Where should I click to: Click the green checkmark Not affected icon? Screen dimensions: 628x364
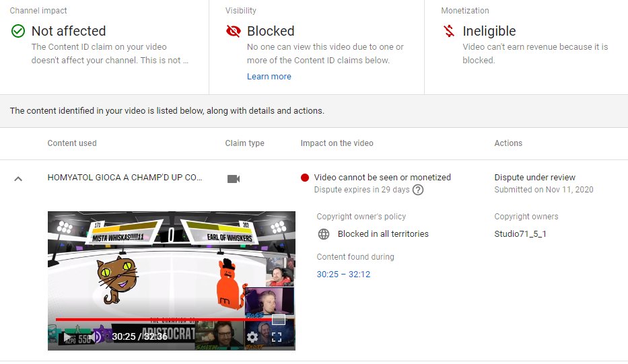pos(18,31)
